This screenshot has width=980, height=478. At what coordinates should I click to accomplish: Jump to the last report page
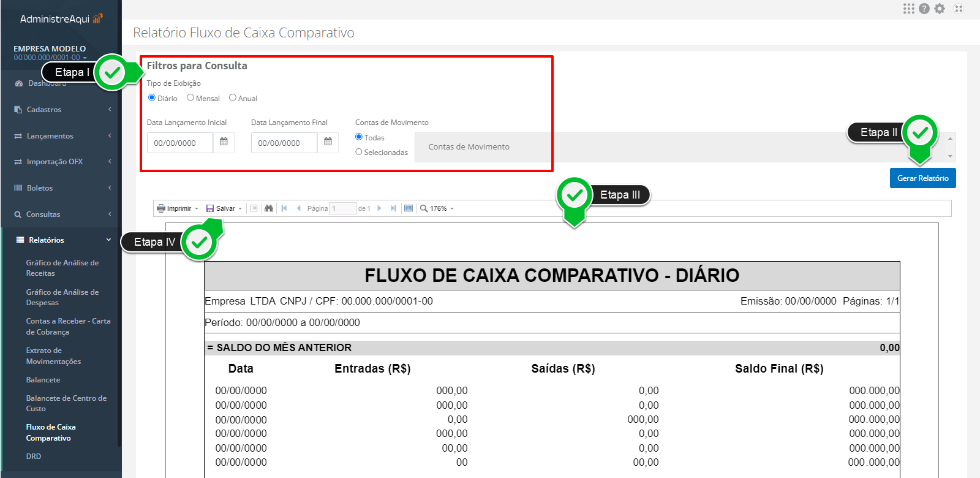coord(393,208)
